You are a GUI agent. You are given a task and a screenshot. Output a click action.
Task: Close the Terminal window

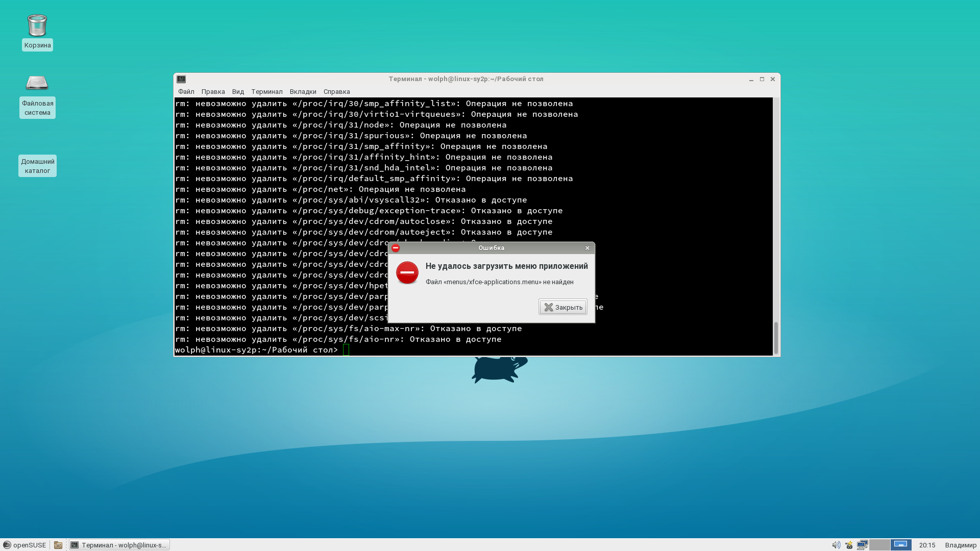tap(773, 79)
